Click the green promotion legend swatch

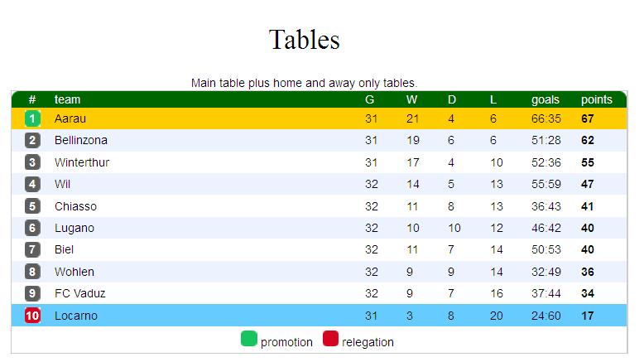coord(248,339)
